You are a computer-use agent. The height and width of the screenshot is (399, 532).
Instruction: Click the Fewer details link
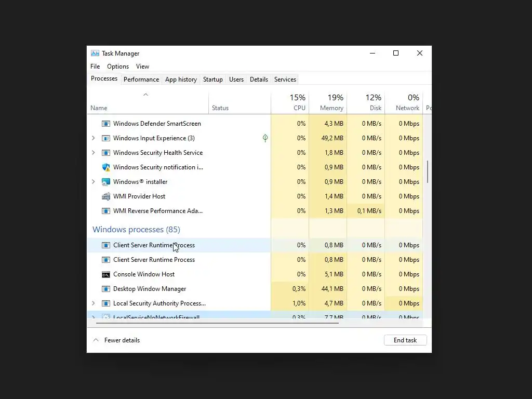(122, 340)
